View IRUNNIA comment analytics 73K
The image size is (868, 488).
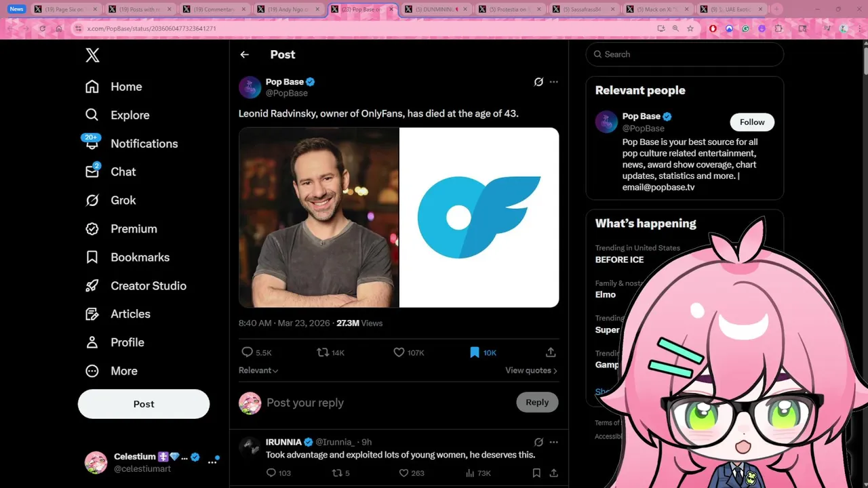click(x=479, y=473)
